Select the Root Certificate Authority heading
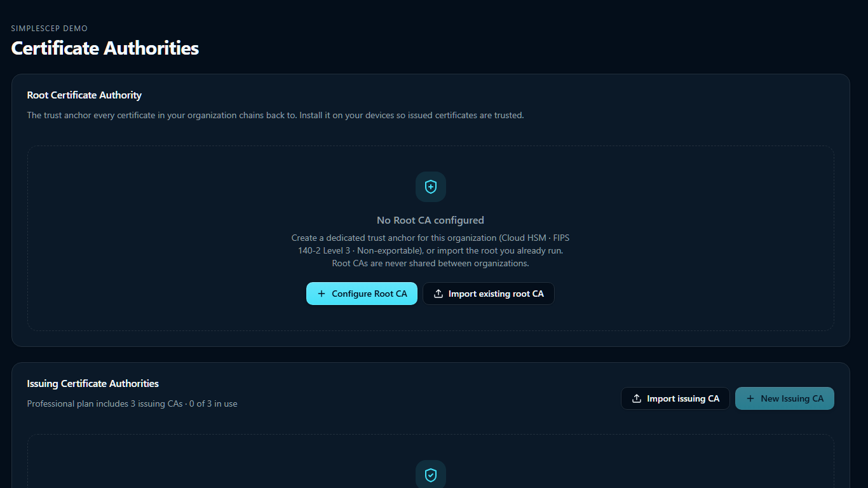 (85, 95)
